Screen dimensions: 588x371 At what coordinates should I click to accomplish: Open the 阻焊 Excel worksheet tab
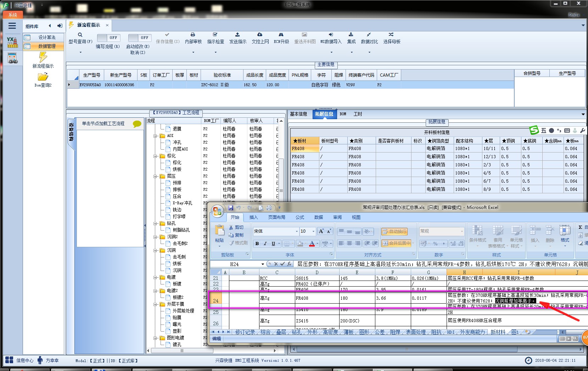(x=395, y=332)
